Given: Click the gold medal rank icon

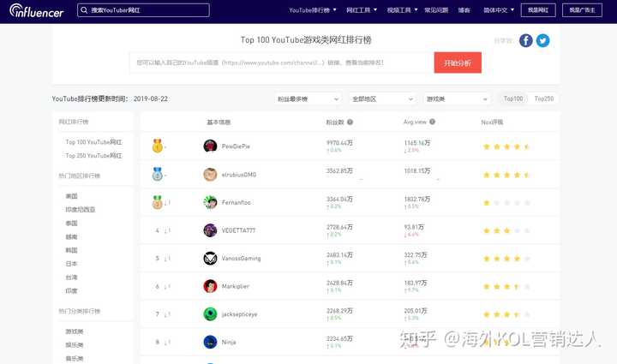Looking at the screenshot, I should pos(158,146).
